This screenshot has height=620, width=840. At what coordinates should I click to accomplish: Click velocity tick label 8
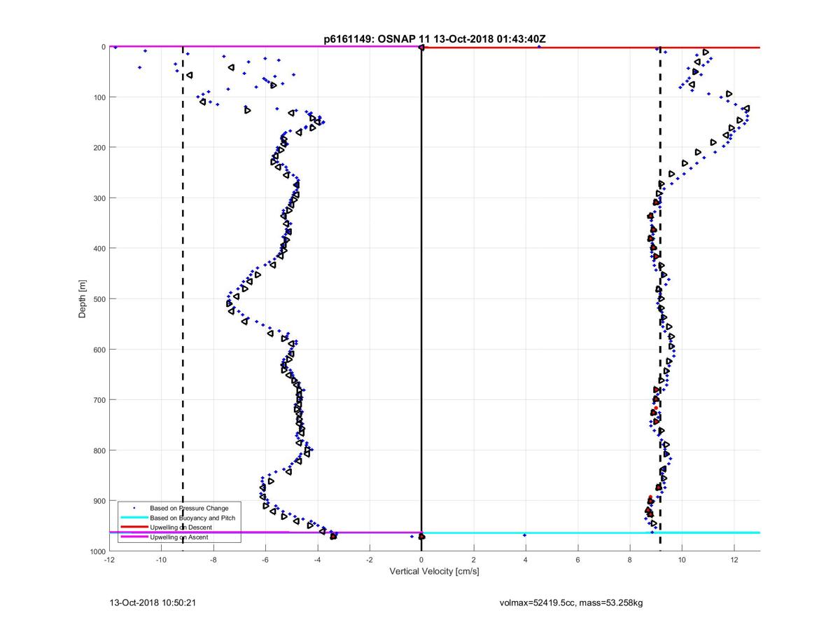click(x=630, y=559)
